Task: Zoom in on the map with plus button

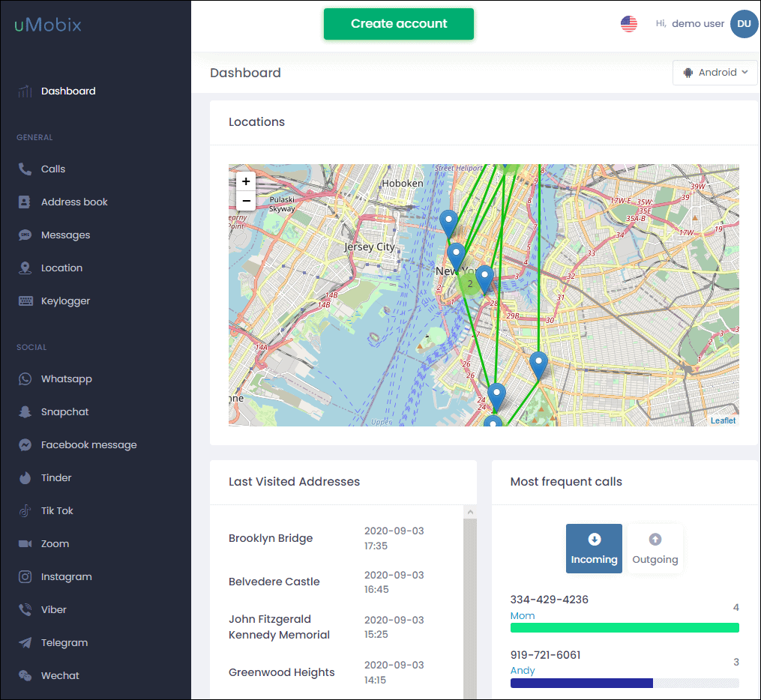Action: pyautogui.click(x=246, y=181)
